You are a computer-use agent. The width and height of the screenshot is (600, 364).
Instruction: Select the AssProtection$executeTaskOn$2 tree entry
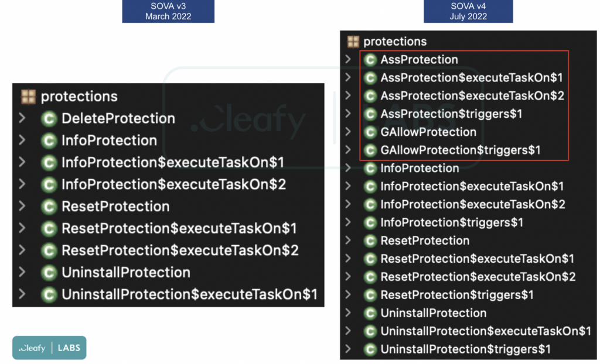(x=445, y=95)
